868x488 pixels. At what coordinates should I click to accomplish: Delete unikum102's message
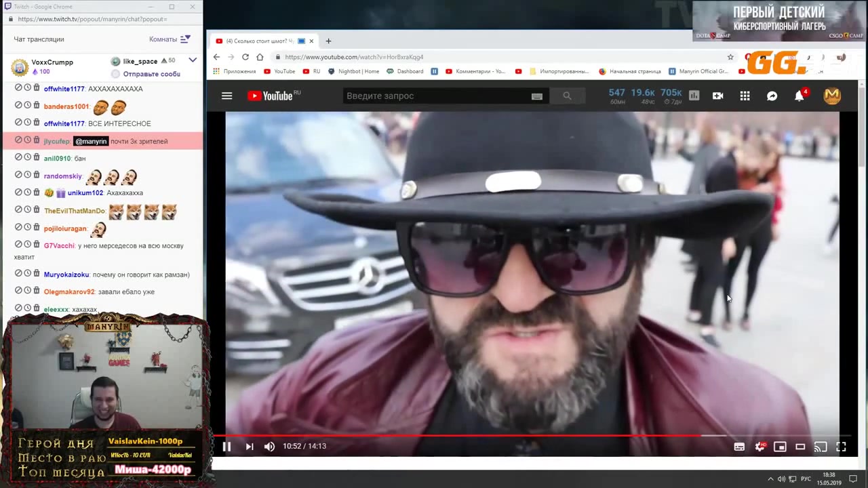tap(37, 192)
